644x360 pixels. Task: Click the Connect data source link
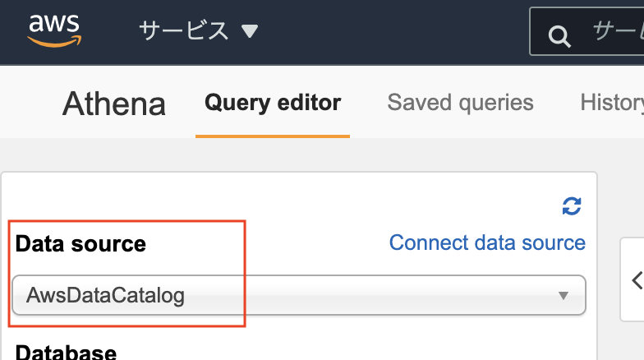(487, 242)
